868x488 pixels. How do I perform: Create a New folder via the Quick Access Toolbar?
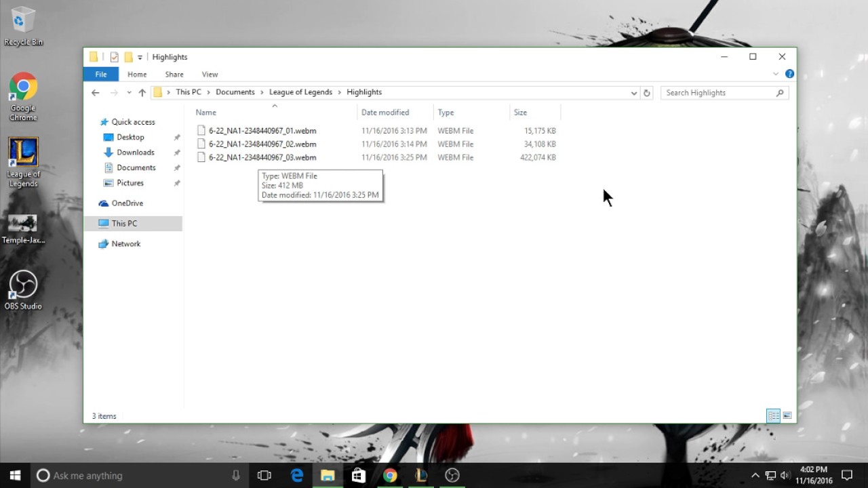tap(128, 57)
